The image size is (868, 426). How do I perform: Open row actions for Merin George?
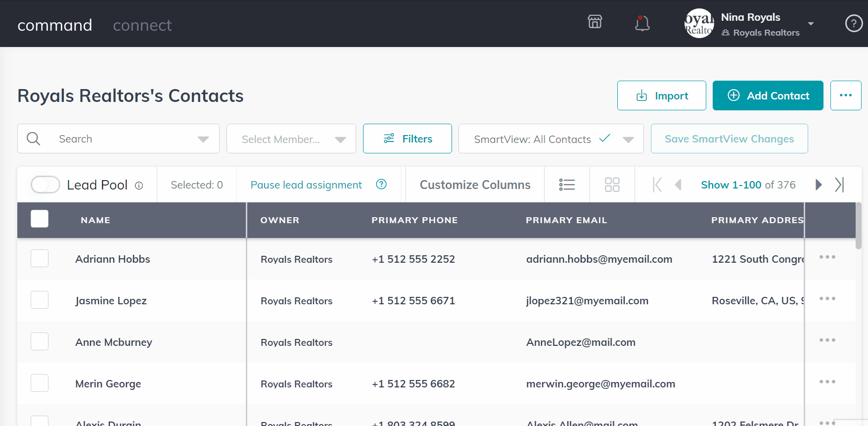(x=827, y=382)
